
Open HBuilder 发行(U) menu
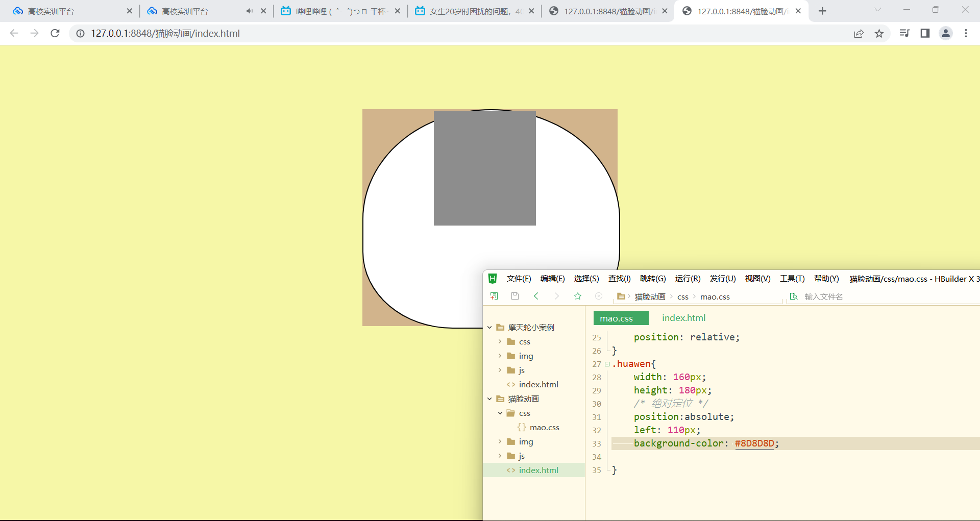tap(723, 278)
